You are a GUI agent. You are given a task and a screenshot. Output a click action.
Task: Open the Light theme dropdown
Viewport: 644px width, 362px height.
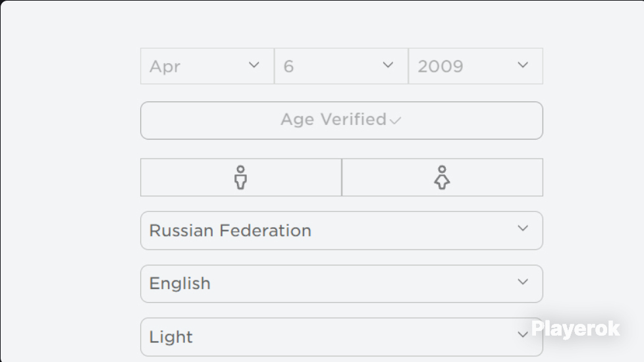pos(342,337)
